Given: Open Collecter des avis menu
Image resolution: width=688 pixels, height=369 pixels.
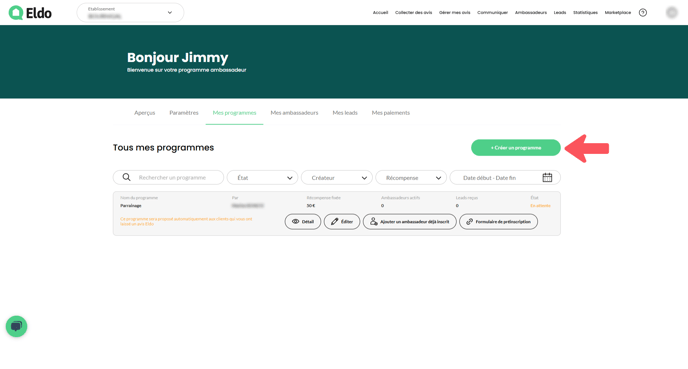Looking at the screenshot, I should tap(413, 13).
